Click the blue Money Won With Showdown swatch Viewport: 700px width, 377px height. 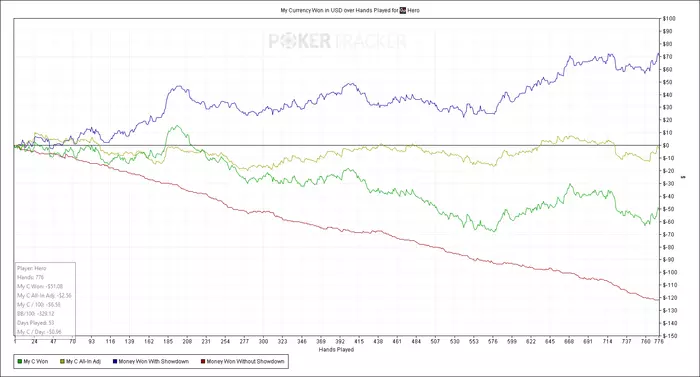click(x=115, y=361)
